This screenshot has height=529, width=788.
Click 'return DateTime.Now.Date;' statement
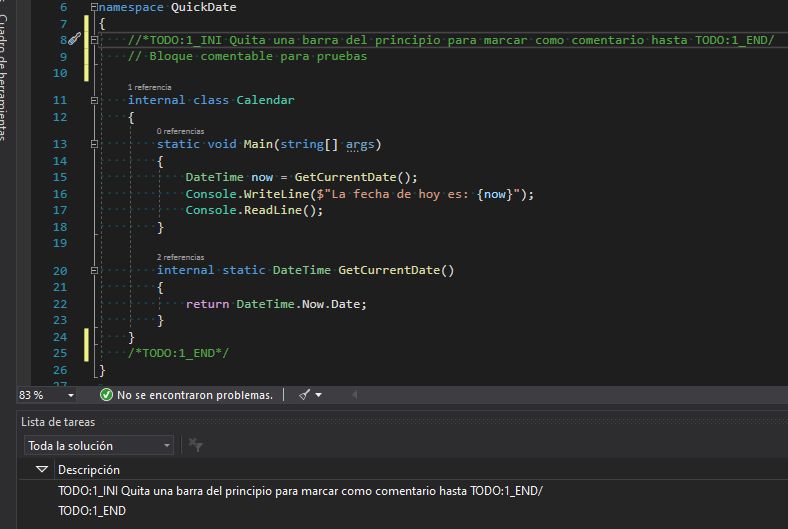pyautogui.click(x=276, y=304)
